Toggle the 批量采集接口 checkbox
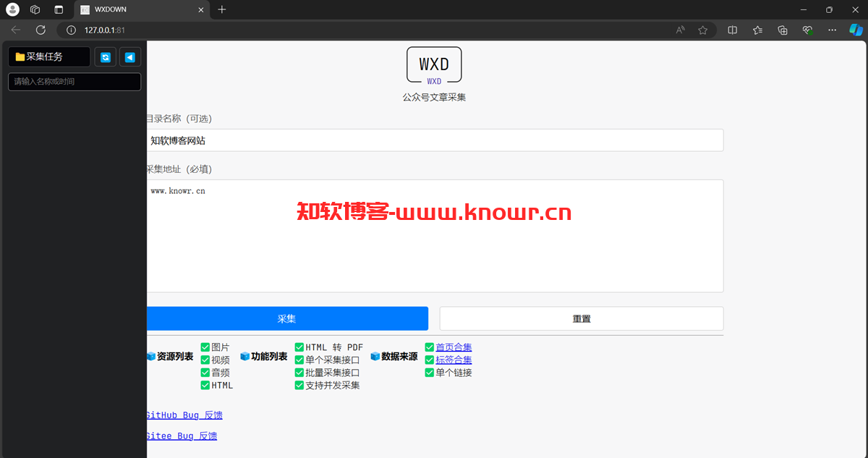 click(x=299, y=373)
